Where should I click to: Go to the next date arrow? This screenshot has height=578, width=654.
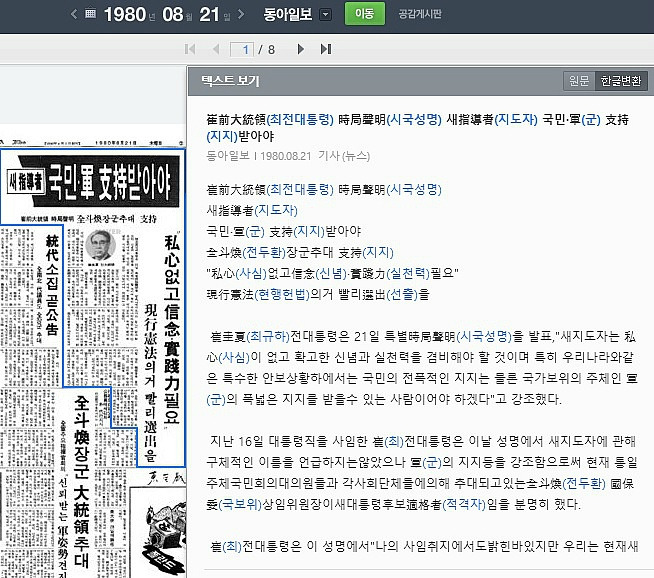pyautogui.click(x=241, y=14)
